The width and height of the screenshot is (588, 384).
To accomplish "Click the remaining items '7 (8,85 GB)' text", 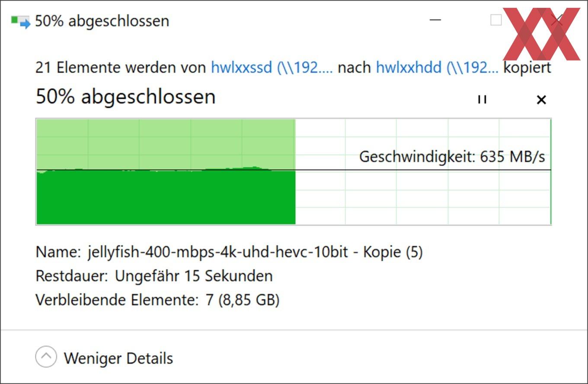I will pos(243,300).
